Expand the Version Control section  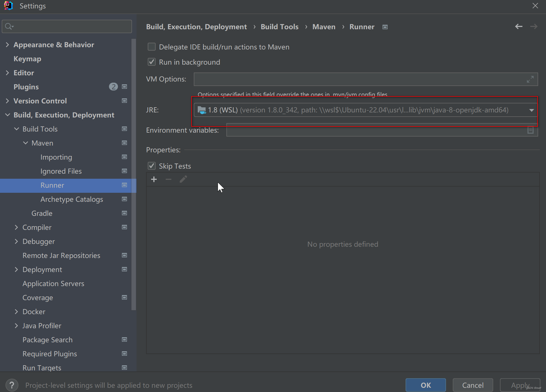point(8,101)
